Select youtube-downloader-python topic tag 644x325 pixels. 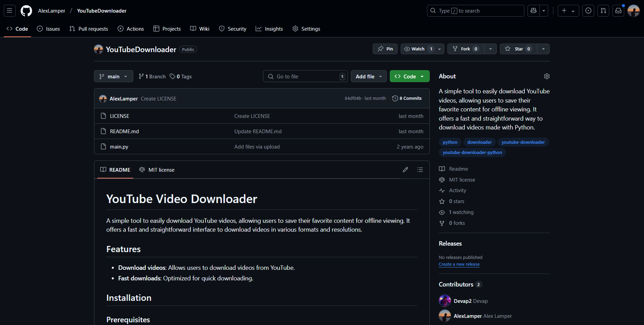(x=472, y=152)
